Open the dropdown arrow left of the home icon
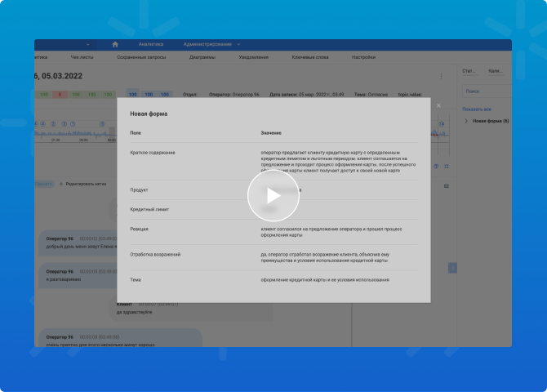Viewport: 547px width, 392px height. [x=87, y=44]
